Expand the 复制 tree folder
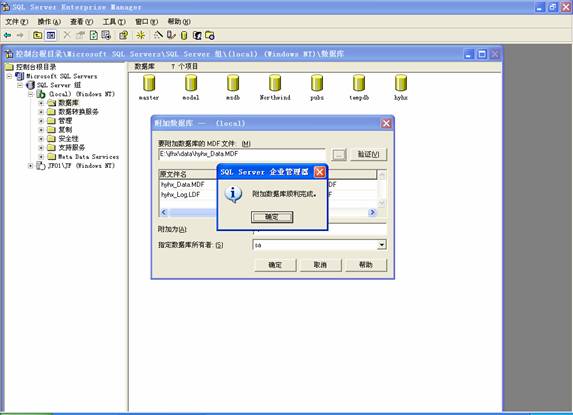The width and height of the screenshot is (573, 415). 41,130
